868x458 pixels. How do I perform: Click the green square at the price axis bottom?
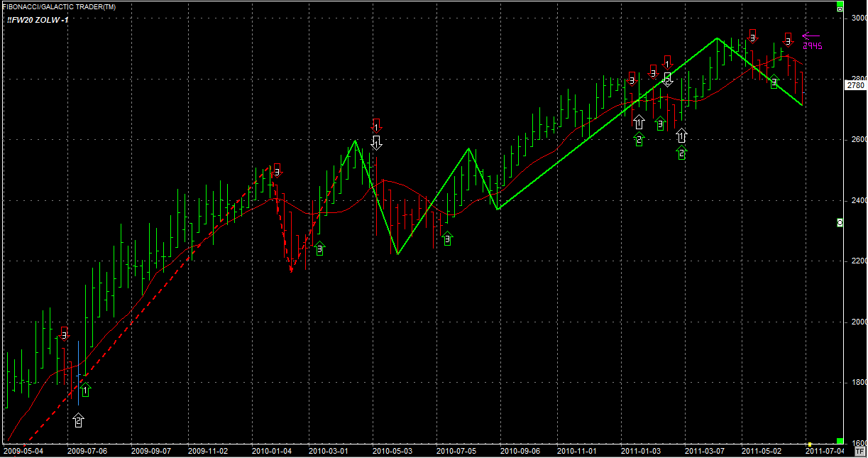tap(840, 441)
